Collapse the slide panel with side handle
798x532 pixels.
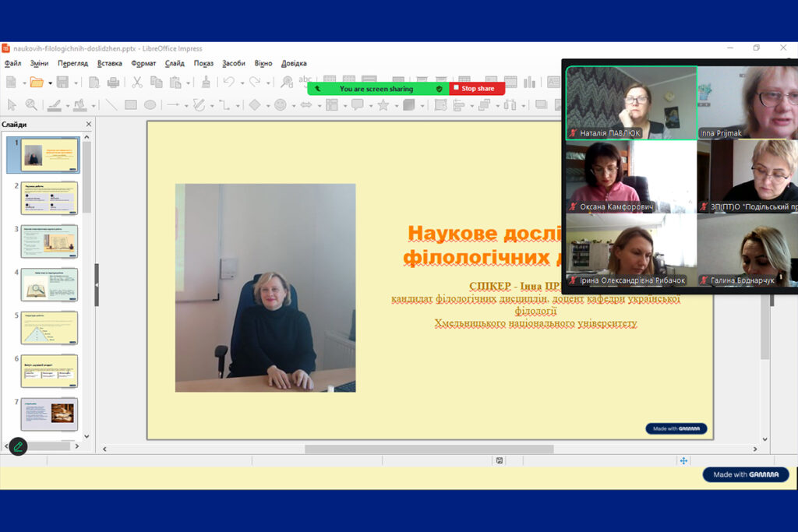tap(97, 284)
